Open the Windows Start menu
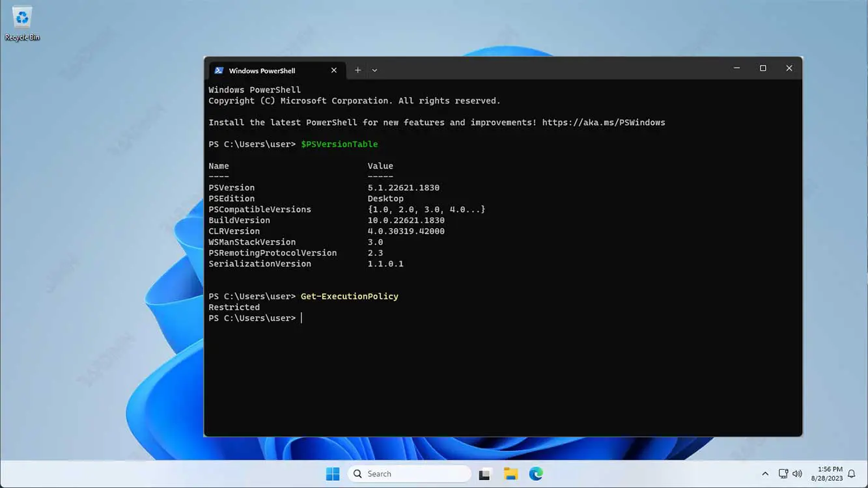This screenshot has height=488, width=868. [333, 474]
